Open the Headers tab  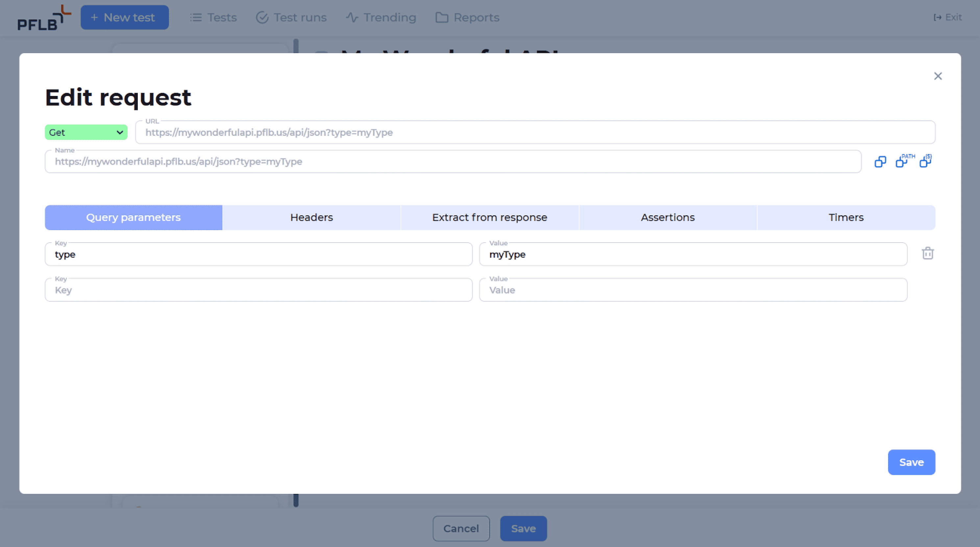click(311, 218)
